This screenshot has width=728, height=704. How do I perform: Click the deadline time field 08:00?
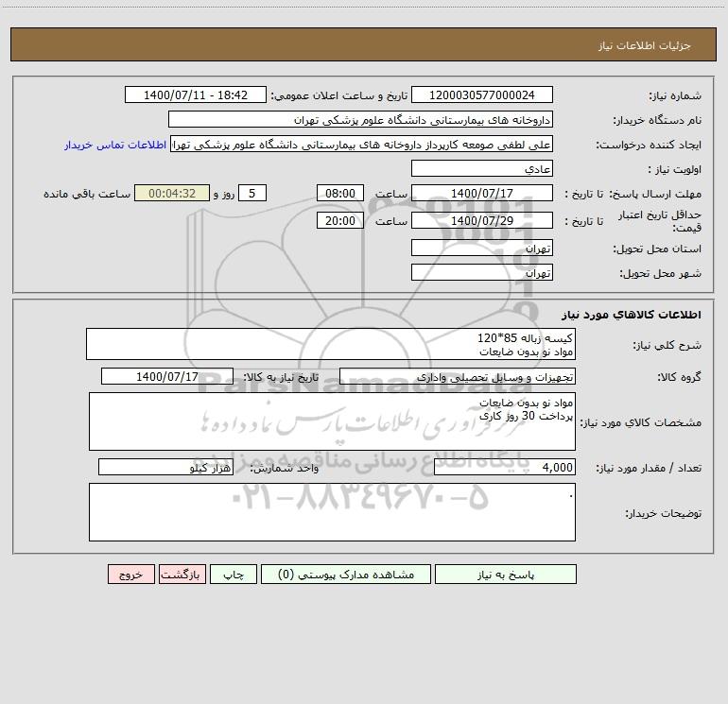tap(339, 194)
